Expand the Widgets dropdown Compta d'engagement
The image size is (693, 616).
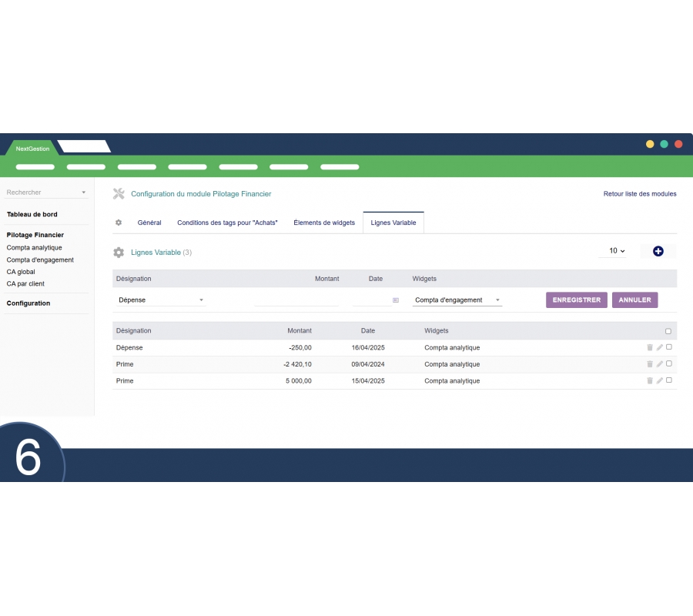pyautogui.click(x=457, y=300)
